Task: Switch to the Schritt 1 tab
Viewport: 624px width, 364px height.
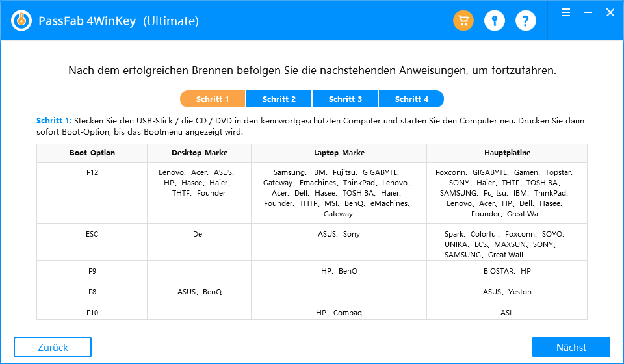Action: (213, 99)
